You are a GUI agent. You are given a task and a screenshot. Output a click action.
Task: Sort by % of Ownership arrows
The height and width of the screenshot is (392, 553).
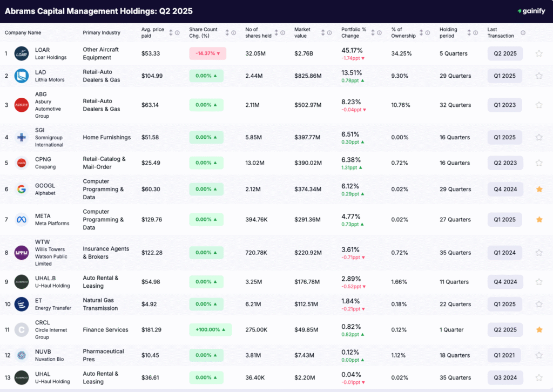tap(421, 33)
